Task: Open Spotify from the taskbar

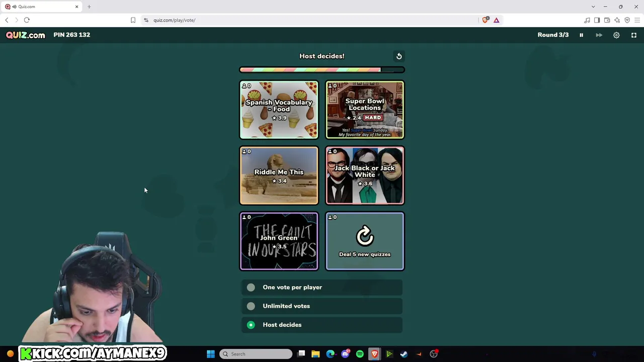Action: coord(360,354)
